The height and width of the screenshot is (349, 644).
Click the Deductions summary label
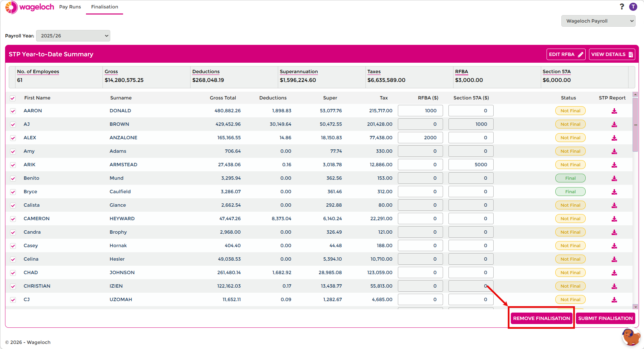[206, 71]
